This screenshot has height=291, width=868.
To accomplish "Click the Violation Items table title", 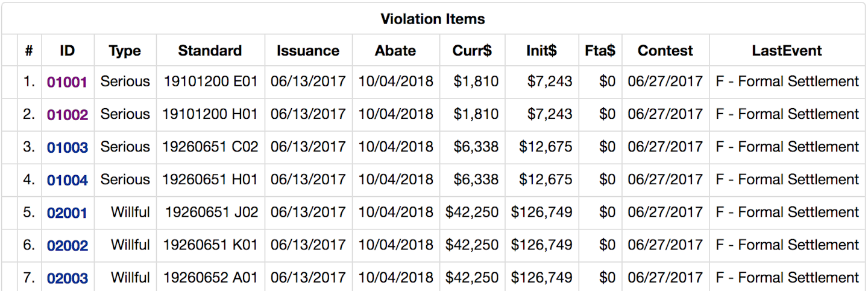I will [x=433, y=19].
